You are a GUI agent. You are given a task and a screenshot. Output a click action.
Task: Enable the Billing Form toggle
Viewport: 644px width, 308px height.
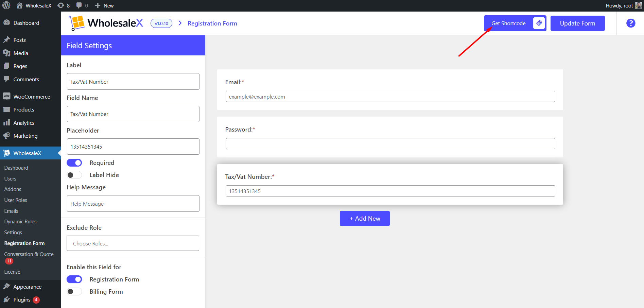coord(74,291)
